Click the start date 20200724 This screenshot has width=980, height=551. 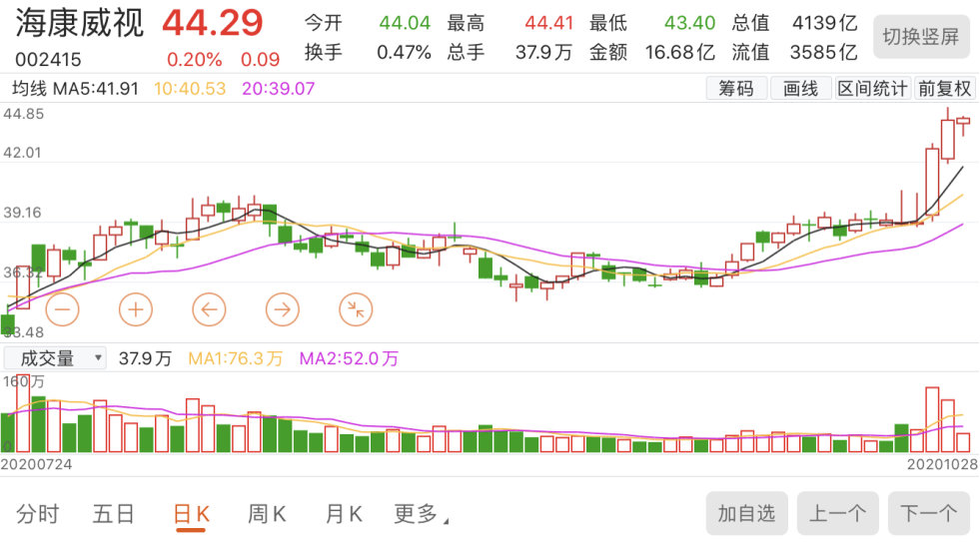(36, 464)
